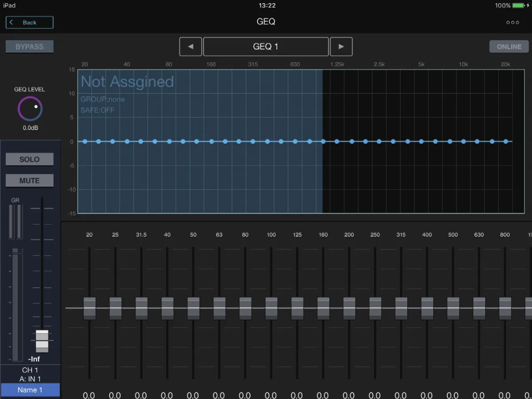This screenshot has height=399, width=532.
Task: Go to next GEQ with right arrow
Action: 341,47
